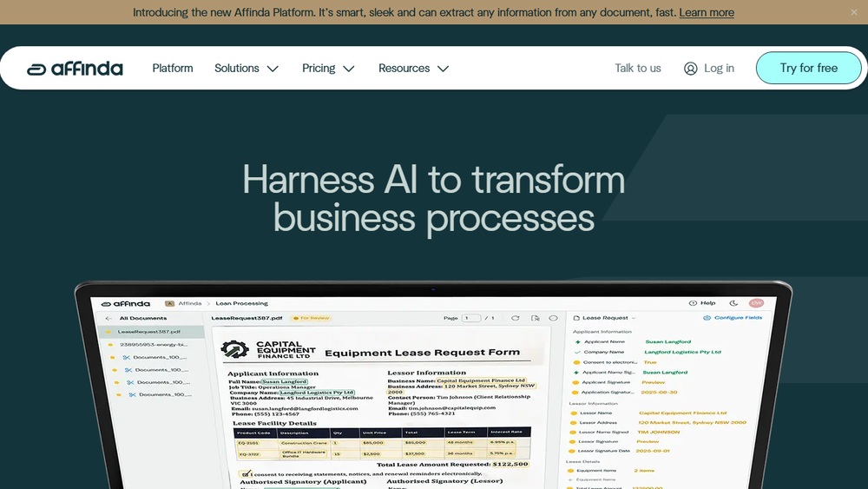Click the Configure Fields link in the preview
Image resolution: width=868 pixels, height=489 pixels.
click(733, 318)
